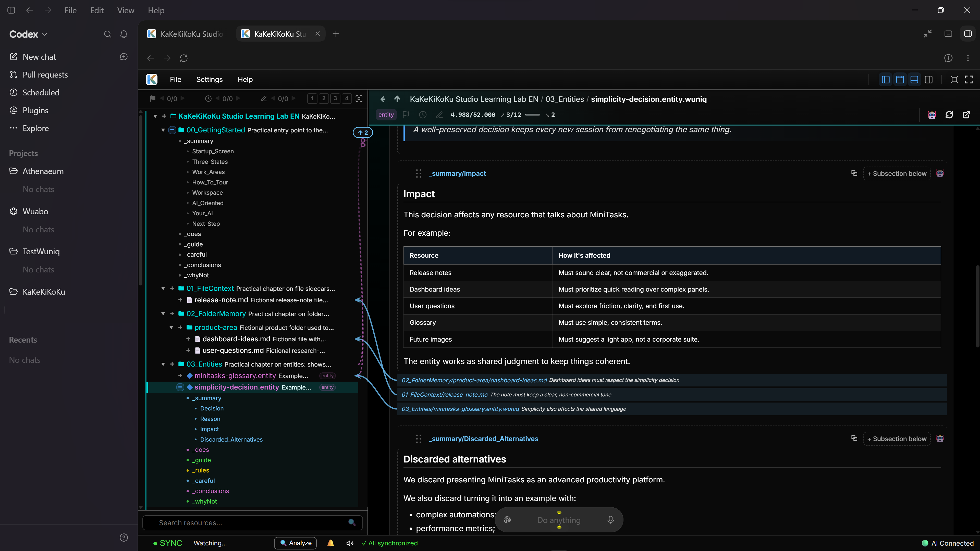This screenshot has height=551, width=980.
Task: Click the Analyze button in status bar
Action: click(x=296, y=543)
